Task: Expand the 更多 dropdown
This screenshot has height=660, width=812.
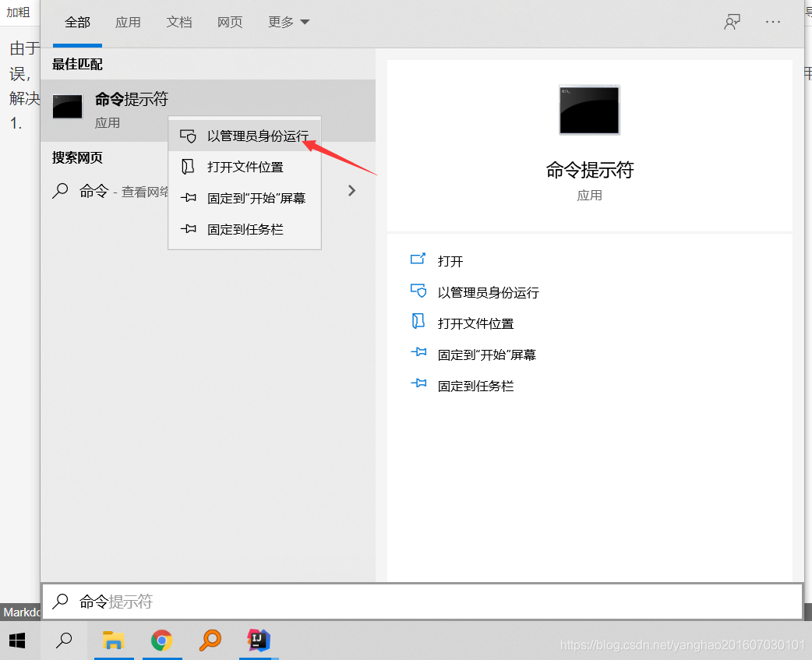Action: tap(288, 23)
